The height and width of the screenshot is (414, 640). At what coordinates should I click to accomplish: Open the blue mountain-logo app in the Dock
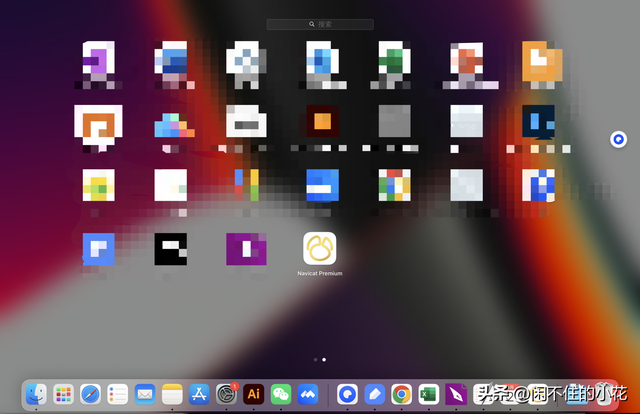(308, 394)
